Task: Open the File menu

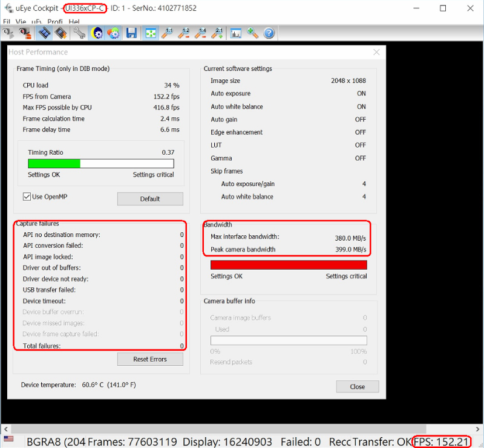Action: click(7, 22)
